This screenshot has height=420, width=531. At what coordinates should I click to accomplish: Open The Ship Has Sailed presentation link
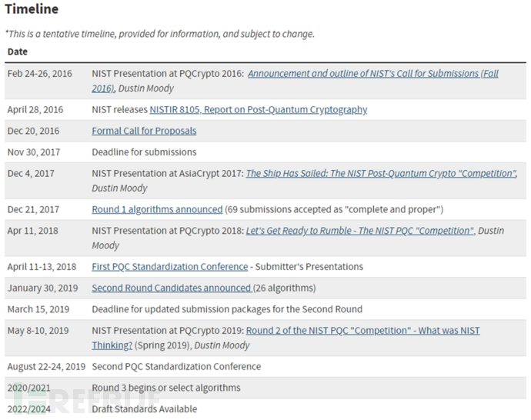point(381,173)
